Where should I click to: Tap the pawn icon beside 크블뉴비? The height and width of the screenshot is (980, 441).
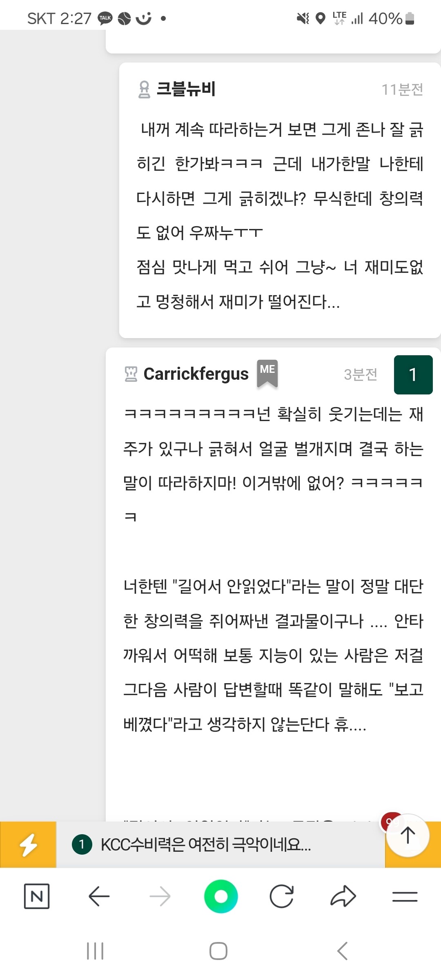pyautogui.click(x=144, y=89)
